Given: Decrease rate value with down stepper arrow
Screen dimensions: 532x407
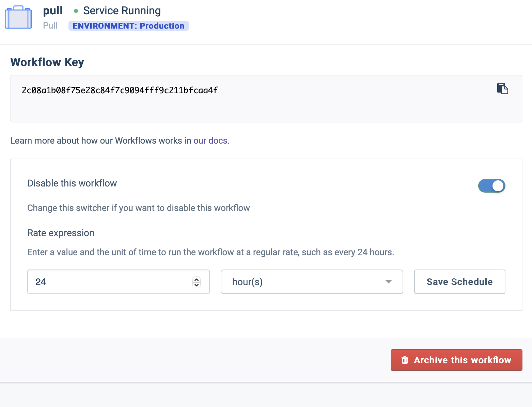Looking at the screenshot, I should click(197, 285).
